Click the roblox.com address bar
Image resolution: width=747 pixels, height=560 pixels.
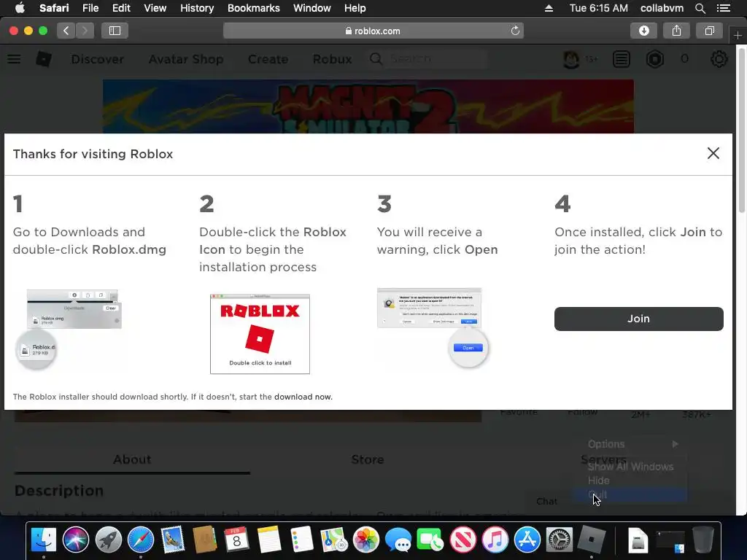[x=373, y=31]
